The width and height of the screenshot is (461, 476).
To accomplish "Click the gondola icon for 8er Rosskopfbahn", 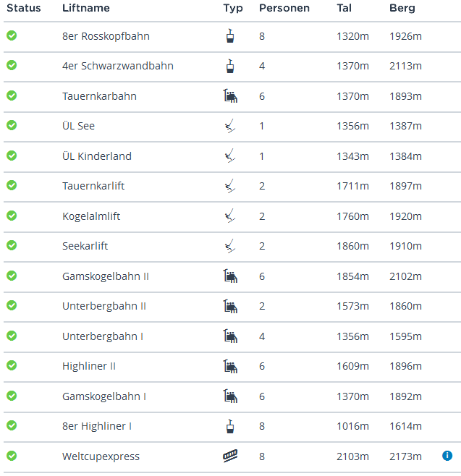I will [230, 36].
